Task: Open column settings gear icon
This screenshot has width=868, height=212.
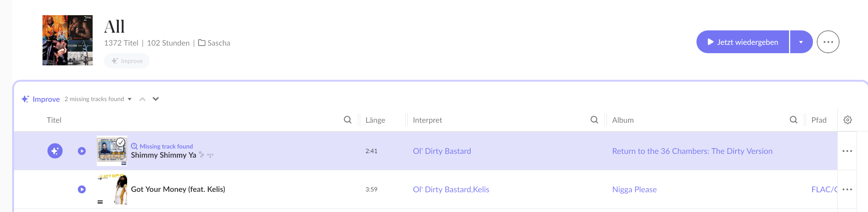Action: [848, 120]
